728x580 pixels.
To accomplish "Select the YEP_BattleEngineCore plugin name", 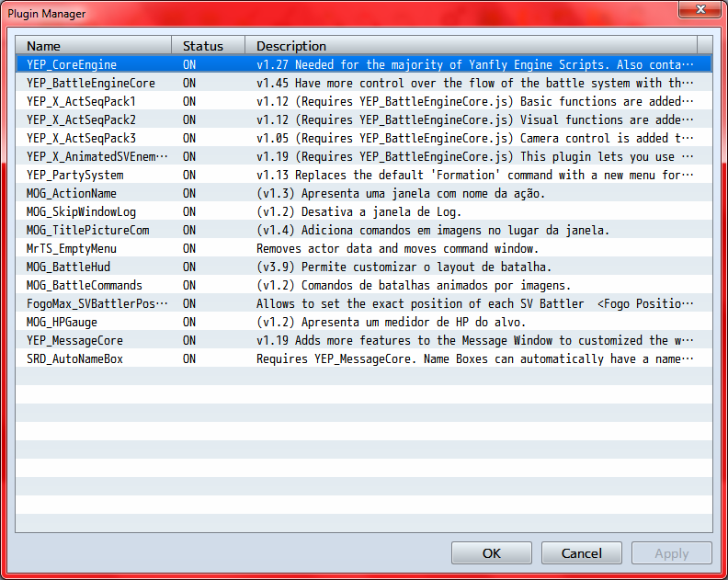I will coord(91,83).
